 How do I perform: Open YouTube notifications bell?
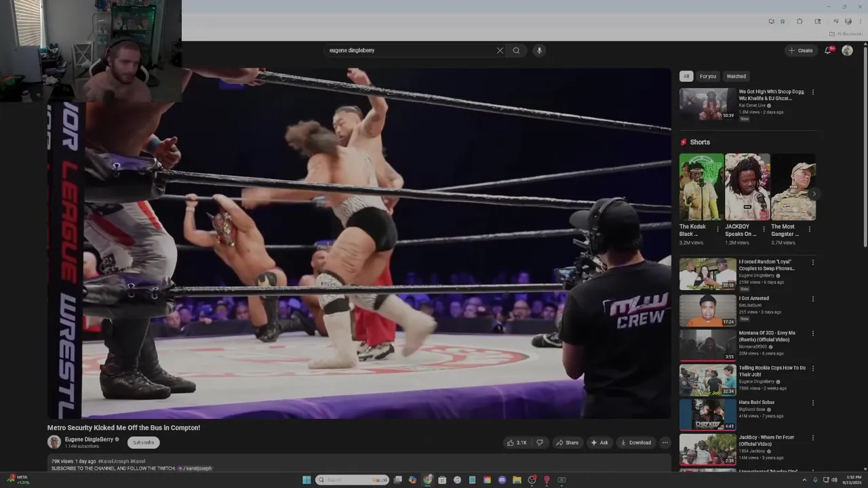(x=828, y=50)
